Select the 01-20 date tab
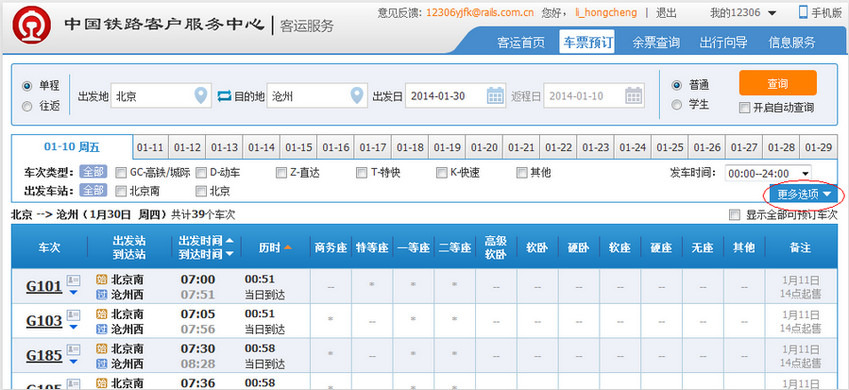 [484, 147]
